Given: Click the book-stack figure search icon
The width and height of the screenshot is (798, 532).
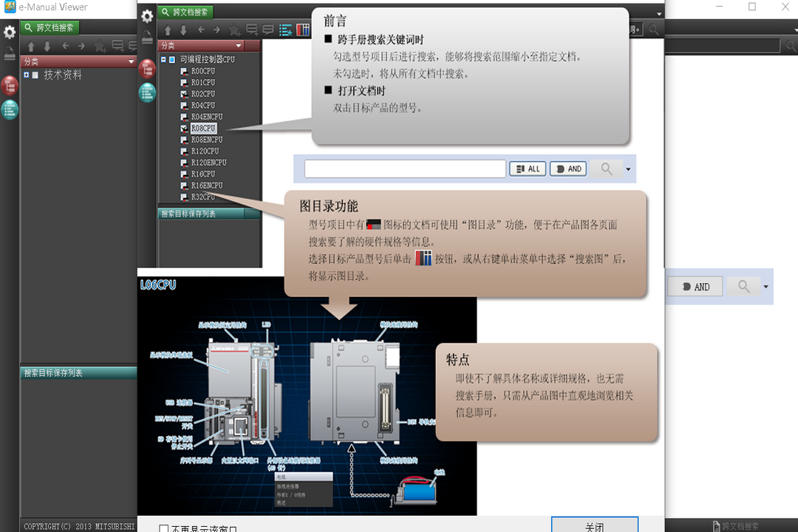Looking at the screenshot, I should pos(301,30).
